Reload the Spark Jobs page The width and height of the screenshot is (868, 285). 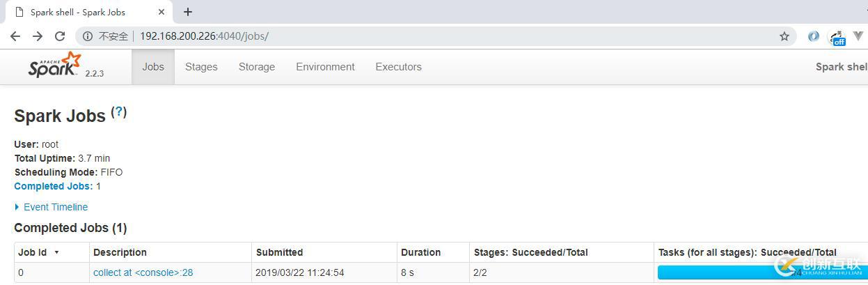[x=60, y=36]
